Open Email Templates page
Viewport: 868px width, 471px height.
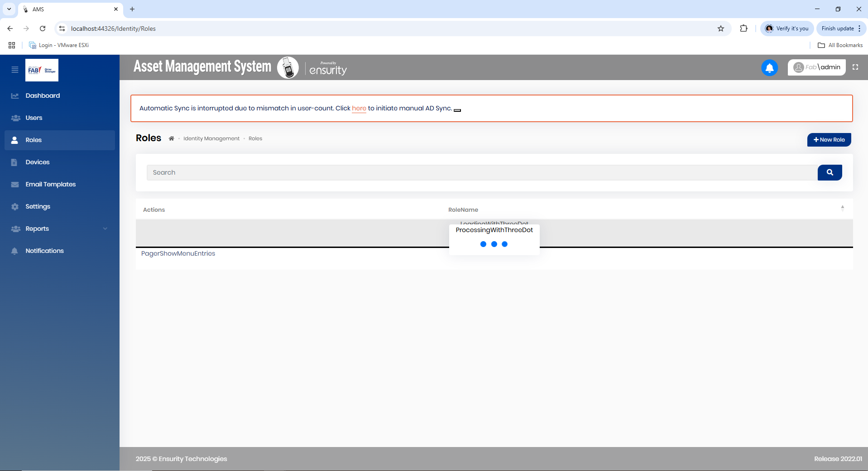(50, 184)
